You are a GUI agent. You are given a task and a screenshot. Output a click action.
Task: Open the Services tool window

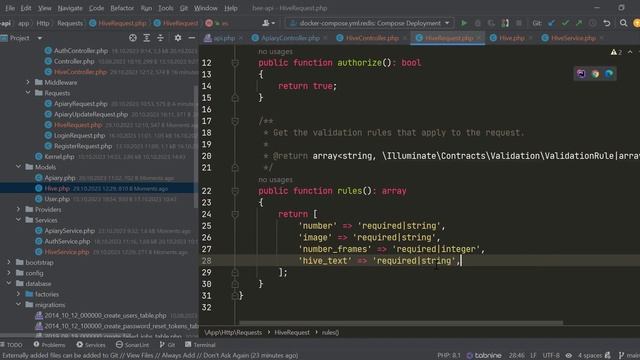pyautogui.click(x=91, y=345)
